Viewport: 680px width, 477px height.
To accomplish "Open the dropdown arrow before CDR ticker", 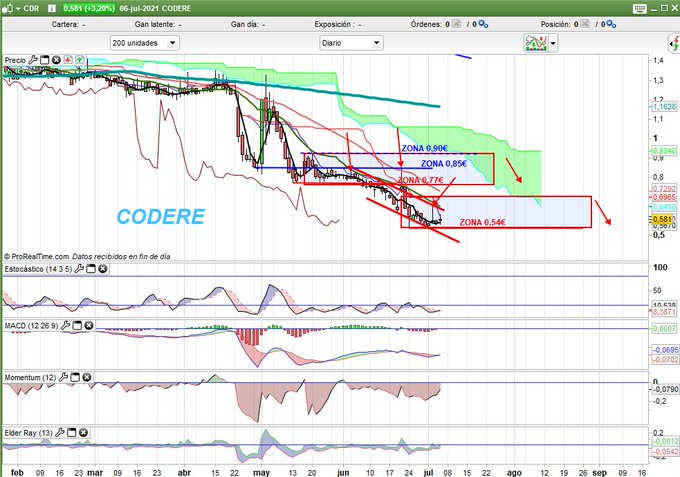I will click(x=18, y=9).
